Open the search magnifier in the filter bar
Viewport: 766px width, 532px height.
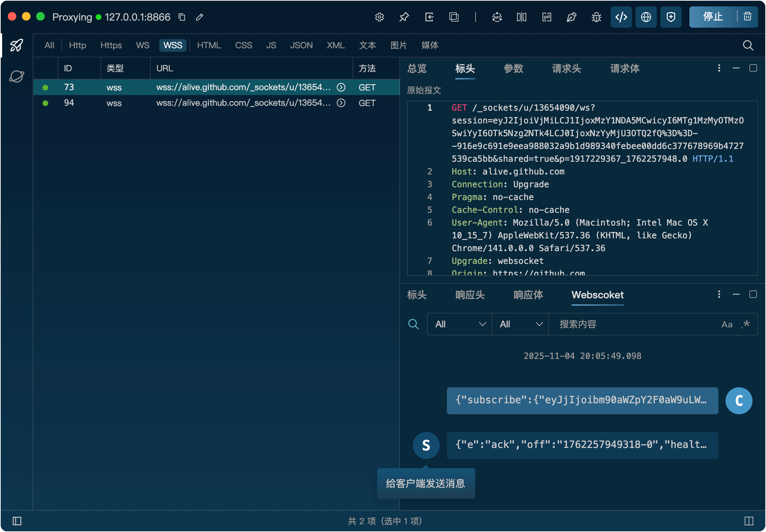pyautogui.click(x=748, y=45)
